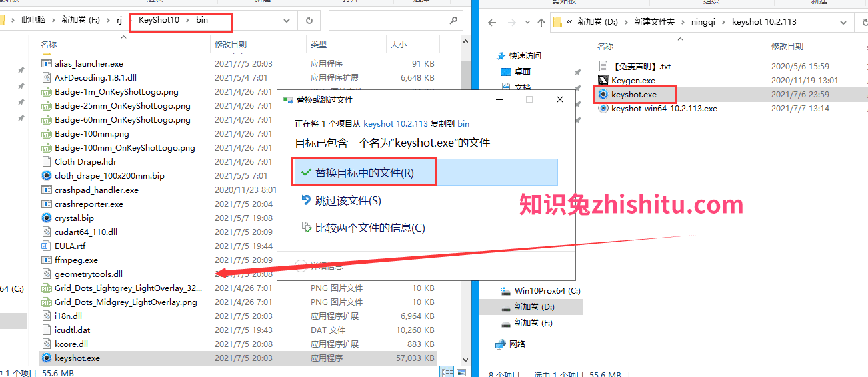Viewport: 868px width, 377px height.
Task: Select AxFDecoding.1.8.1.dll file icon
Action: tap(47, 78)
